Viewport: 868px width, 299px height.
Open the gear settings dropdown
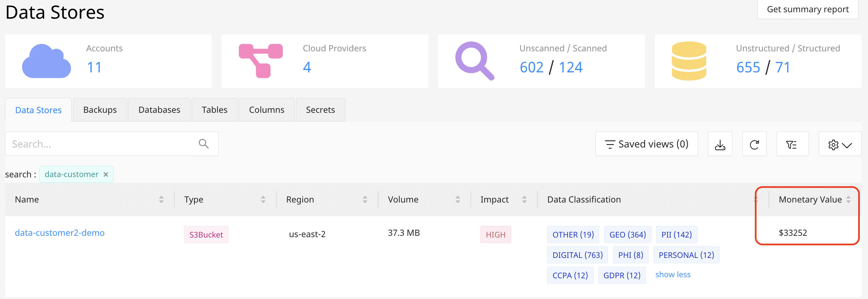tap(839, 144)
